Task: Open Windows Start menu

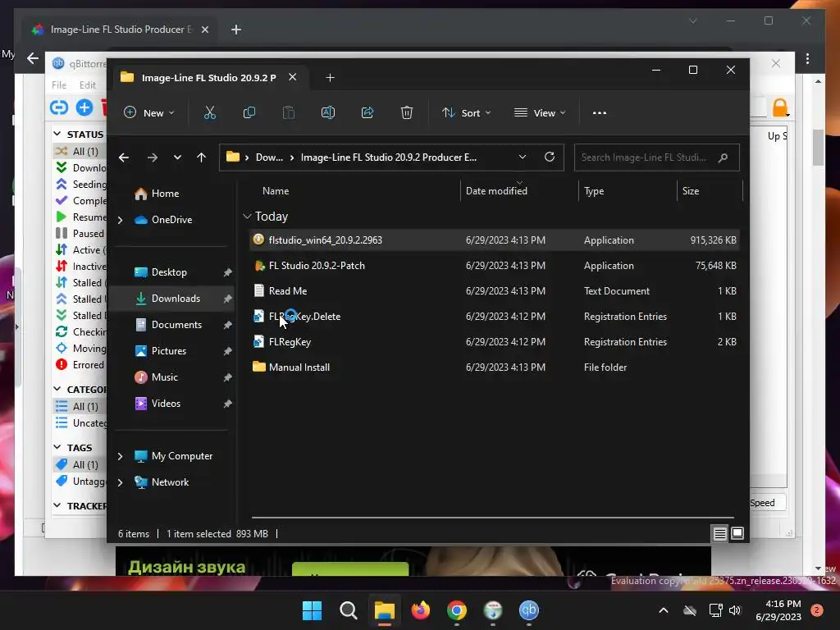Action: pyautogui.click(x=312, y=610)
